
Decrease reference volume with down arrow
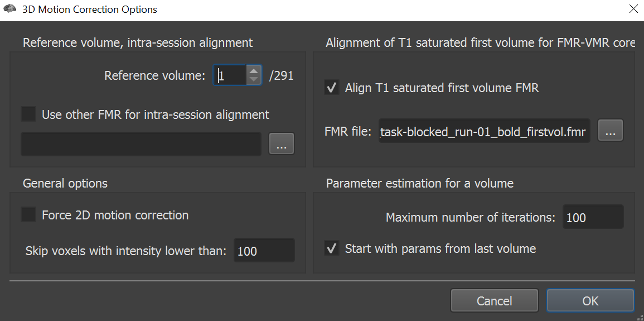[254, 79]
